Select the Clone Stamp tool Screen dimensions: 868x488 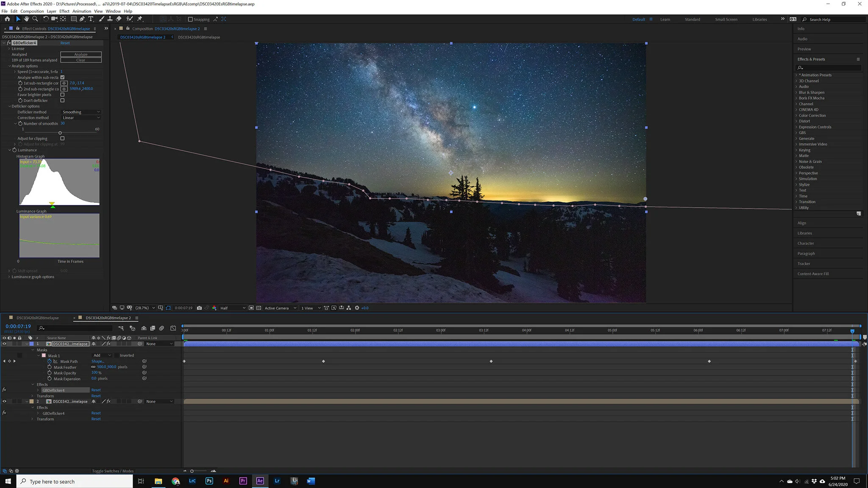pyautogui.click(x=110, y=19)
